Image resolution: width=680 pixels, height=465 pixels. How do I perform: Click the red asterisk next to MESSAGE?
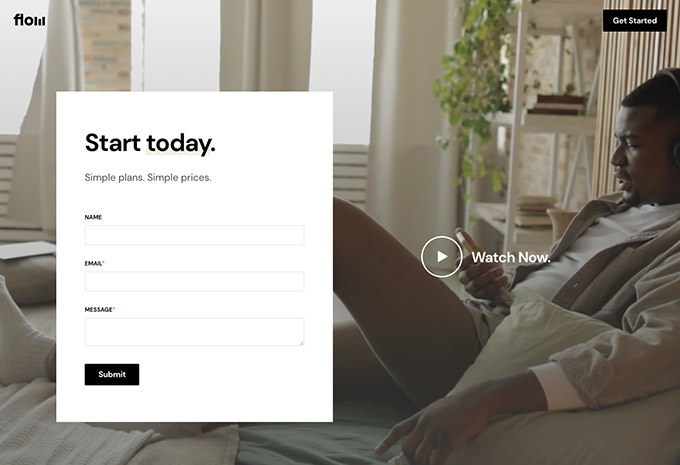114,308
